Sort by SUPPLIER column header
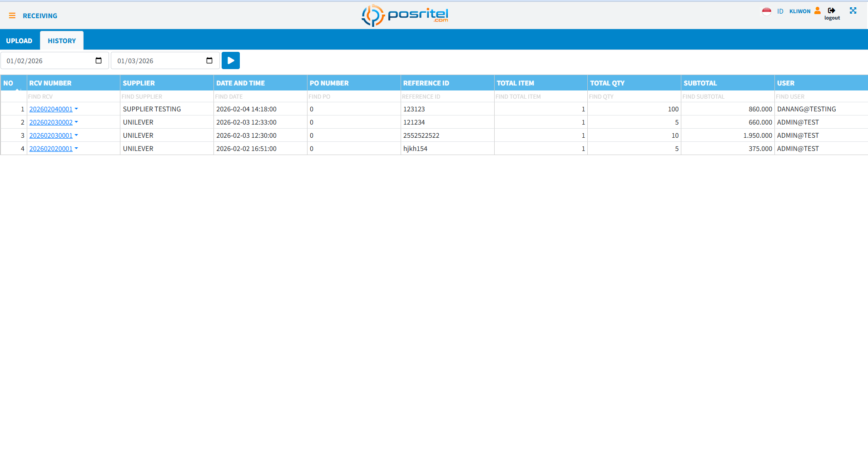 click(167, 83)
